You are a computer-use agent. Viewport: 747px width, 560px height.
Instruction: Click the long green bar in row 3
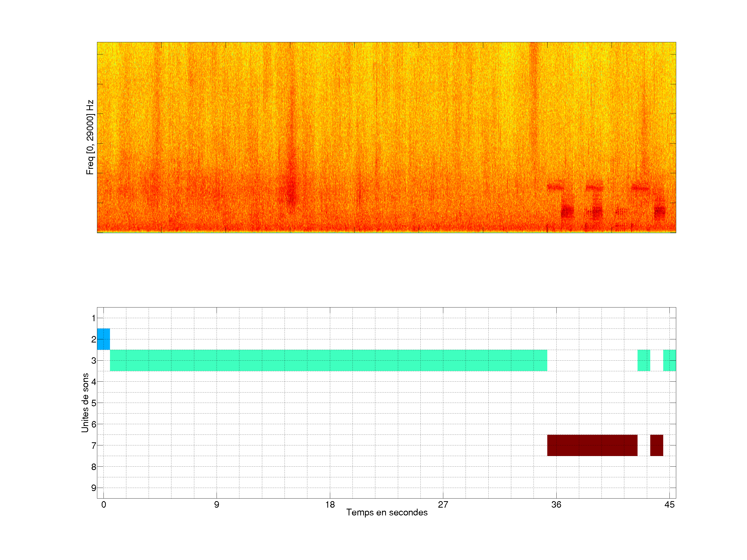point(328,360)
